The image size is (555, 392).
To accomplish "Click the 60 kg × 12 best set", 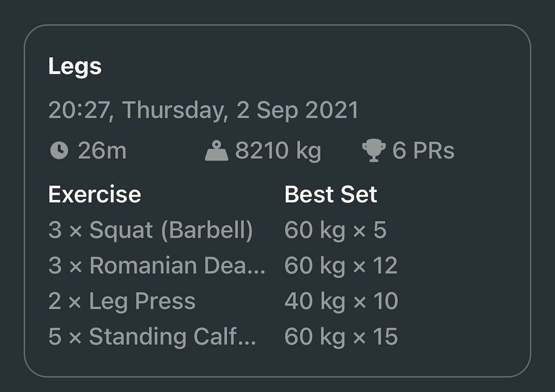I will pyautogui.click(x=341, y=265).
